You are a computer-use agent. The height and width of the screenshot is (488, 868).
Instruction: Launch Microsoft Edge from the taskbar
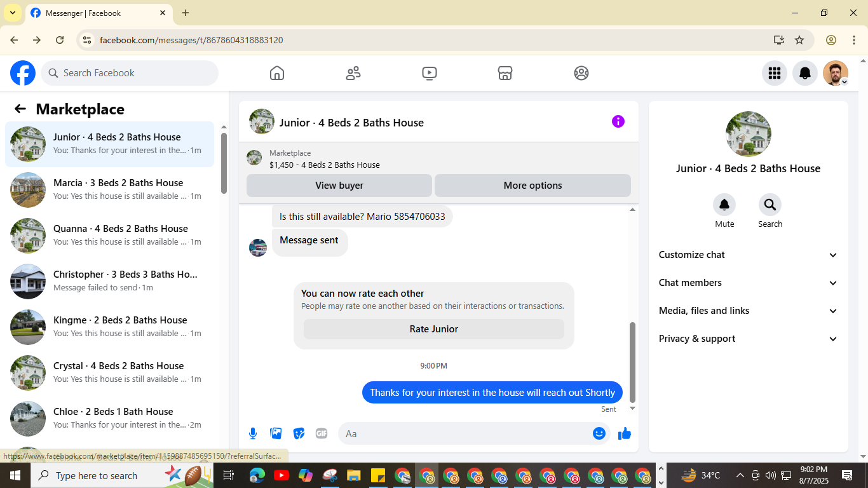coord(257,475)
